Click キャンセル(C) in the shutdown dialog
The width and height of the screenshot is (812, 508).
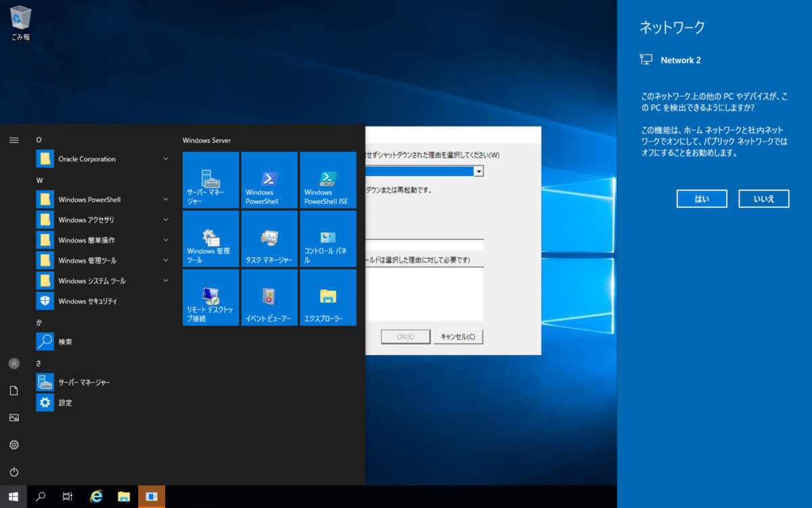pyautogui.click(x=458, y=337)
